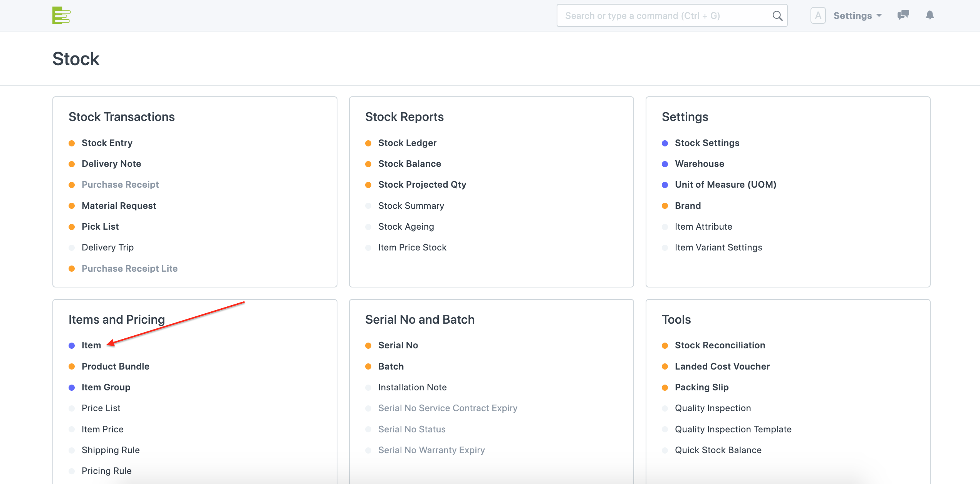Open Serial No link
Screen dimensions: 980x484
(398, 345)
